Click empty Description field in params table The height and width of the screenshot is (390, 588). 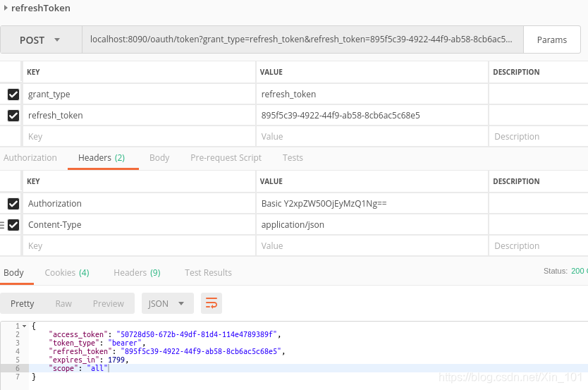coord(539,137)
